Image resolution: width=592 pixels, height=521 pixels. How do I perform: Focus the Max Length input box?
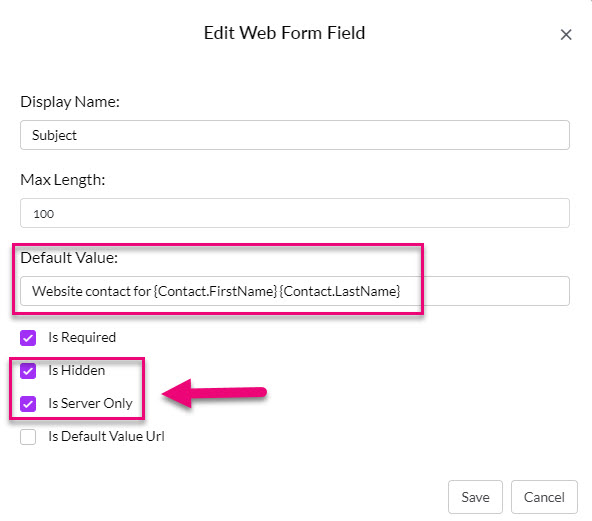(x=294, y=213)
